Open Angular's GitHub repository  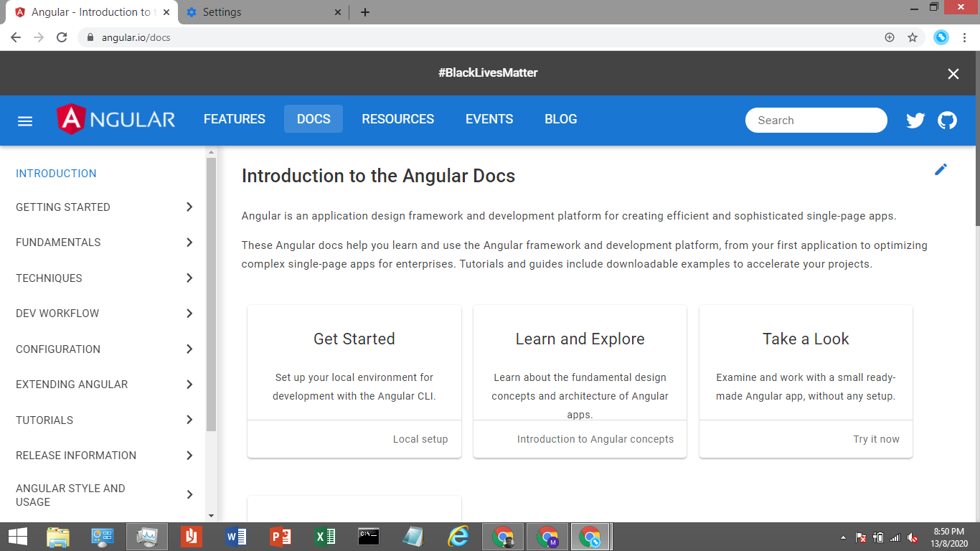[x=947, y=120]
